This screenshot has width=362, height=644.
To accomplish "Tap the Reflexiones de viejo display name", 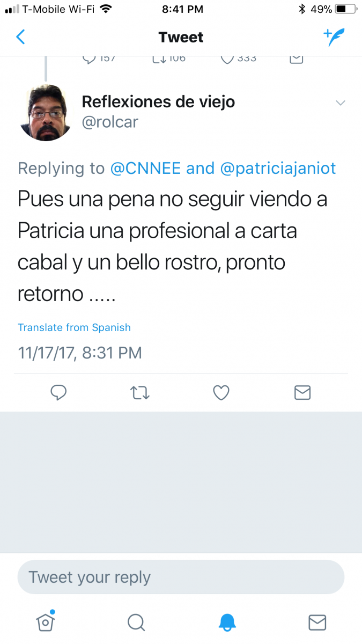I will [158, 101].
